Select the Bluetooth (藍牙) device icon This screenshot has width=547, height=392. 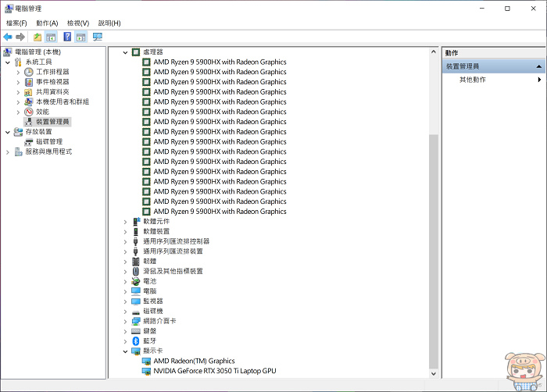136,341
